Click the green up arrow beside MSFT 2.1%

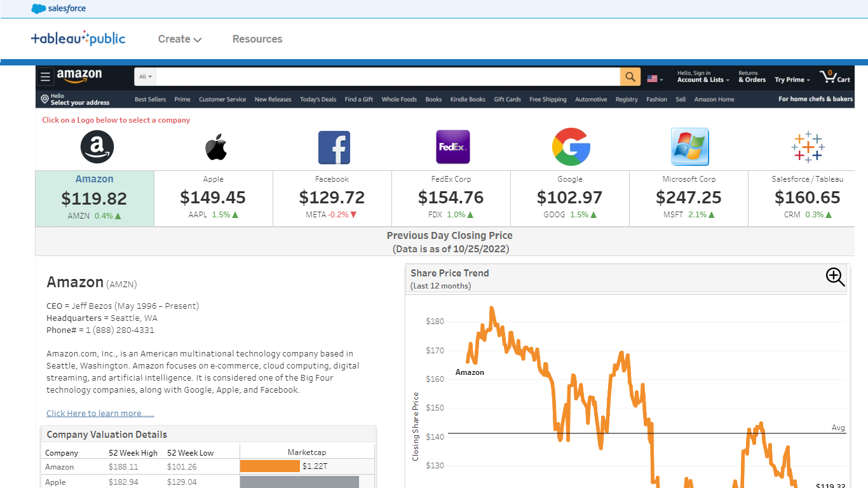point(711,215)
